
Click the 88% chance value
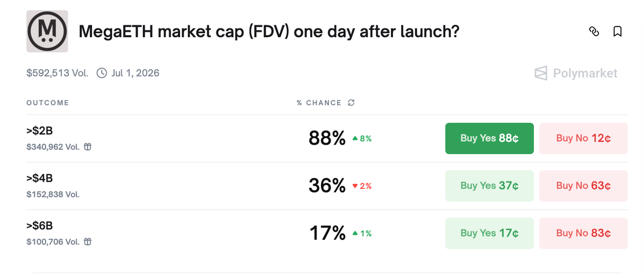click(x=327, y=139)
